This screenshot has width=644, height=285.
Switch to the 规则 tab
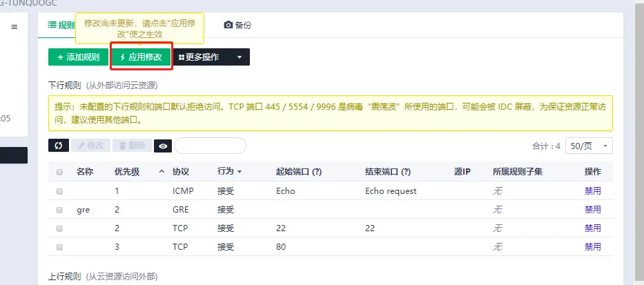click(61, 26)
